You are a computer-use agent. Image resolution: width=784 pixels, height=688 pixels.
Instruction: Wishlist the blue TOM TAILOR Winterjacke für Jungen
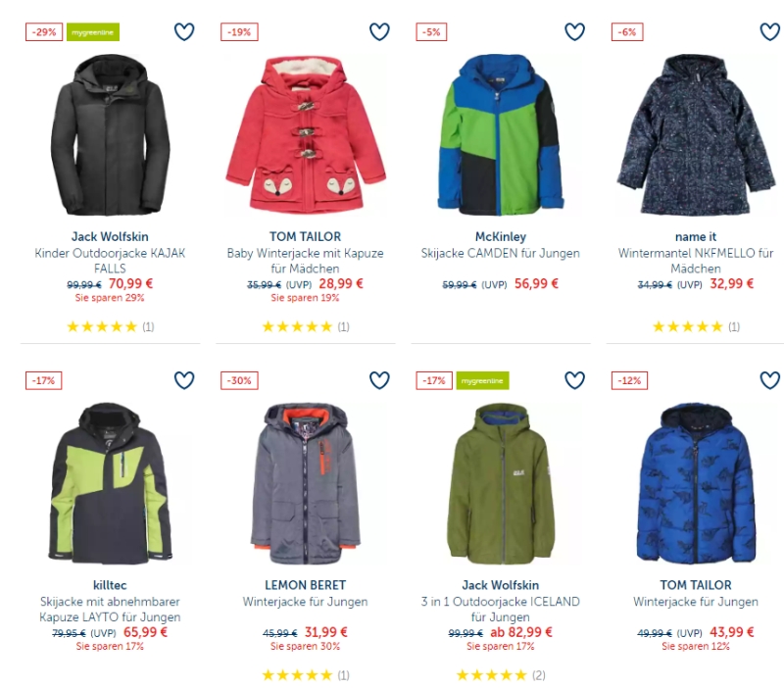point(770,380)
